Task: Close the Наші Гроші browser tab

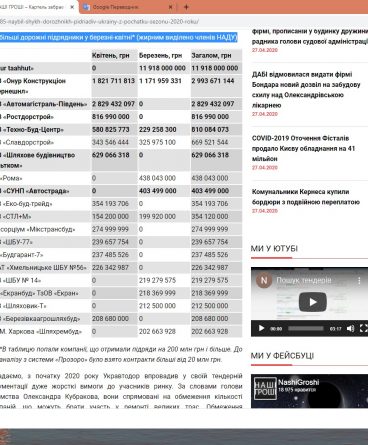Action: [x=72, y=7]
